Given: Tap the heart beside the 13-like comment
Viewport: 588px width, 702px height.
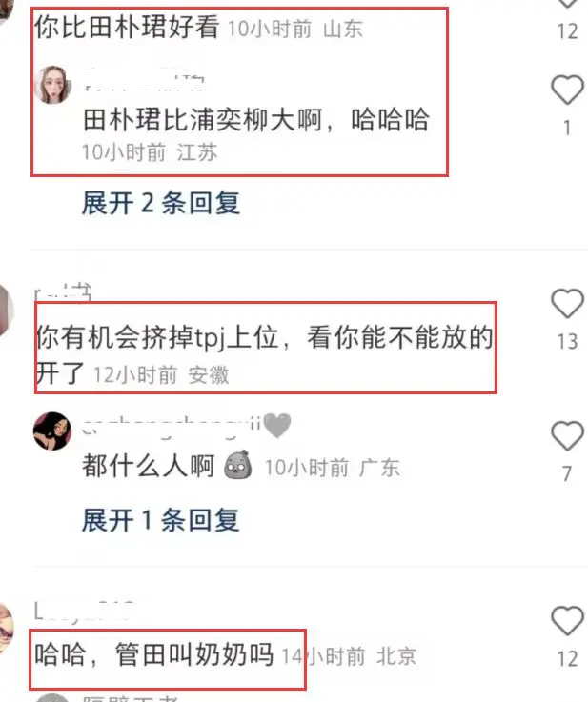Looking at the screenshot, I should click(567, 303).
